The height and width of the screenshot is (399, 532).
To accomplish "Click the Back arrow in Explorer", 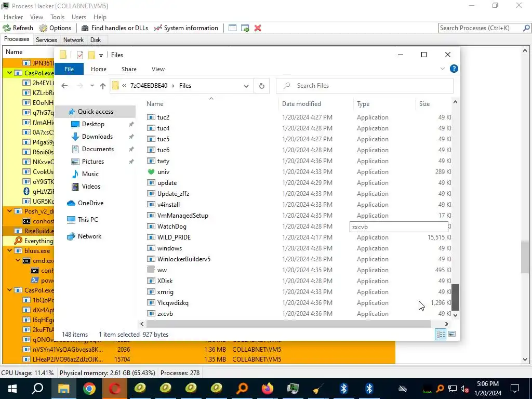I will click(64, 86).
